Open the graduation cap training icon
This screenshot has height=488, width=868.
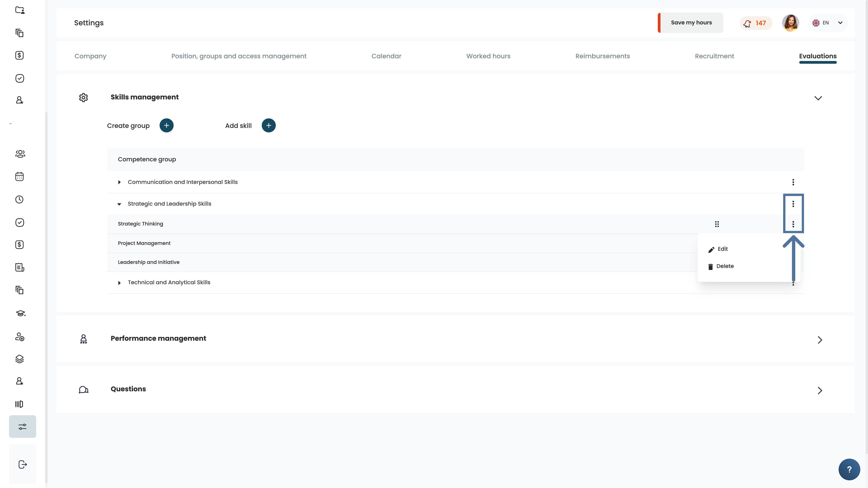point(20,313)
